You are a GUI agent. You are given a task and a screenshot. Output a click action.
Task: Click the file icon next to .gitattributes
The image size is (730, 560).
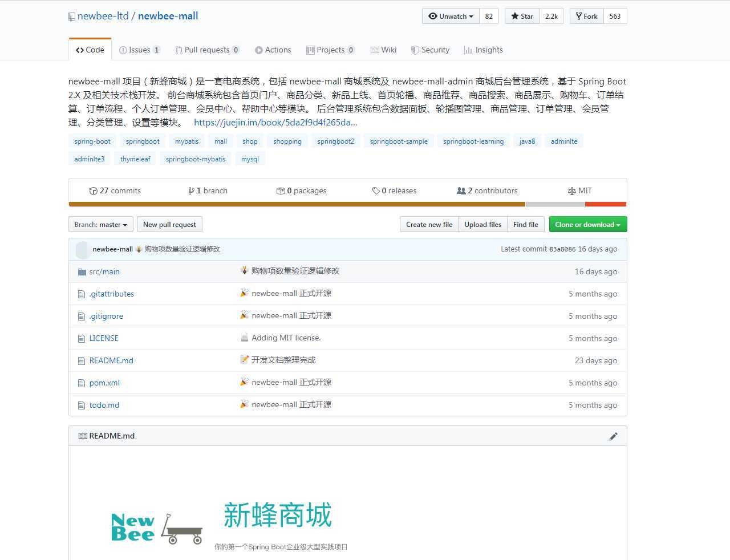82,294
